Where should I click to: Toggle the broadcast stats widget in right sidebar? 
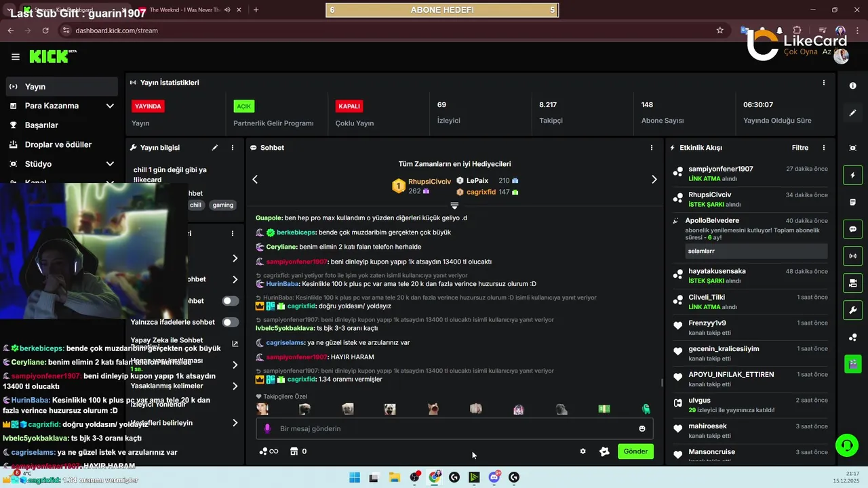(x=852, y=256)
